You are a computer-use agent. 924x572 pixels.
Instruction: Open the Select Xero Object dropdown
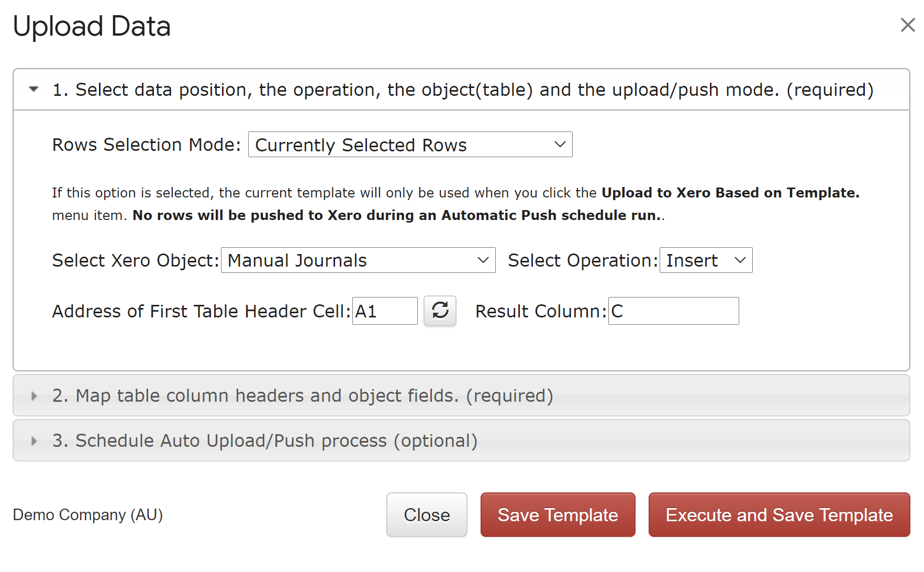[x=358, y=260]
